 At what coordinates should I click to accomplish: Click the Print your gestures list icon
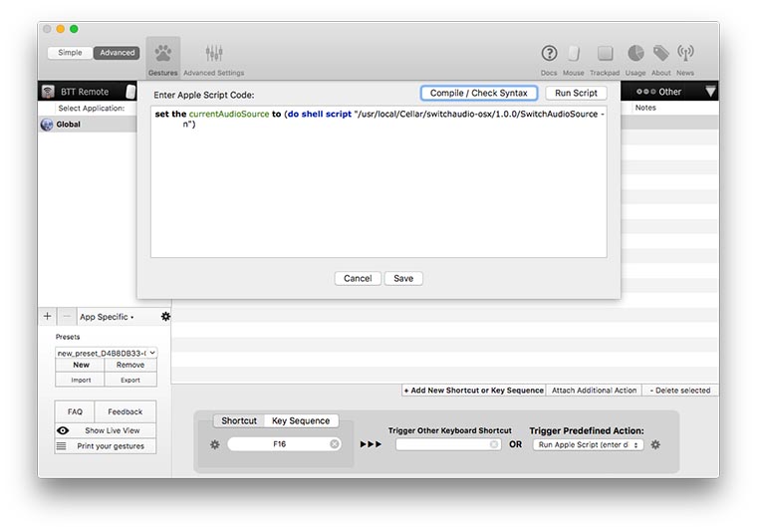[x=62, y=446]
